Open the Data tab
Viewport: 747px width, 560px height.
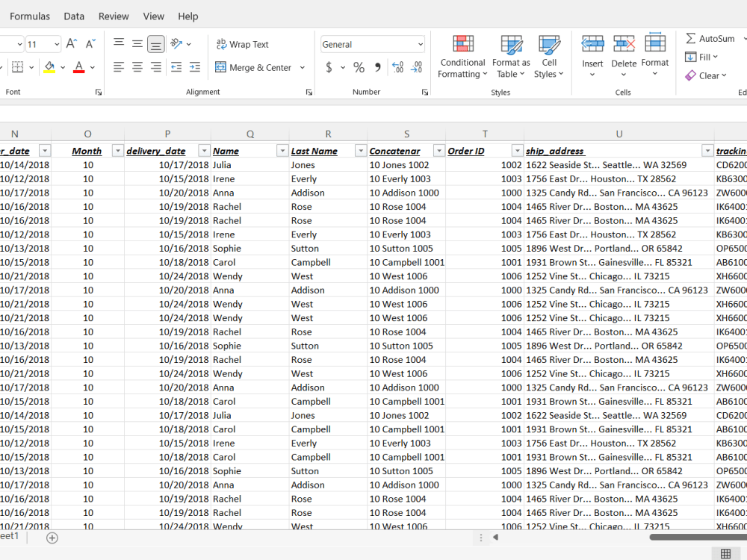click(x=74, y=16)
